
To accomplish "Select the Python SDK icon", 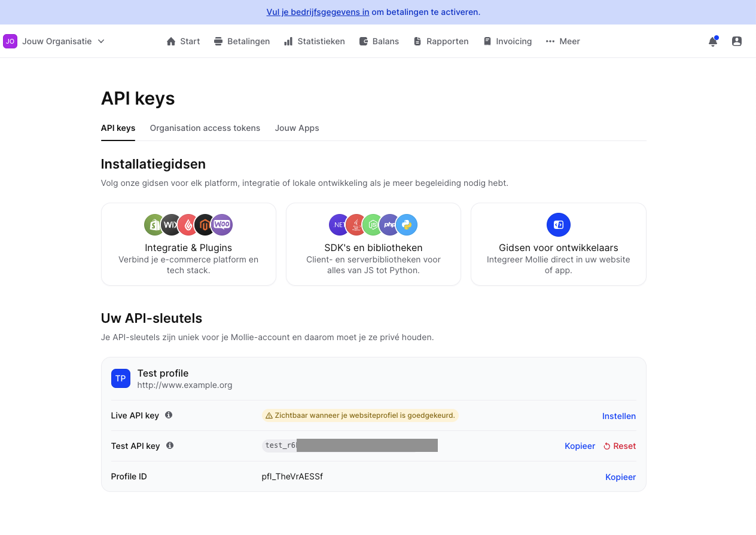I will point(407,225).
